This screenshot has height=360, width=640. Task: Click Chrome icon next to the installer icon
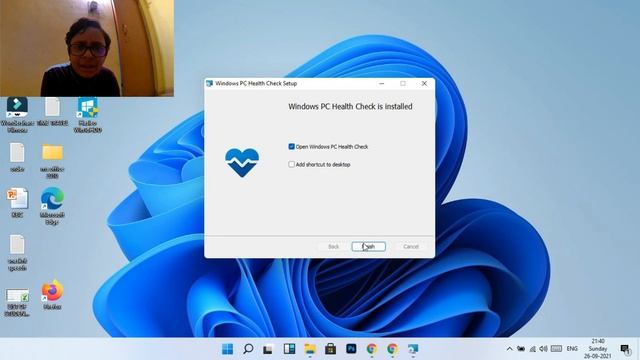pyautogui.click(x=392, y=349)
